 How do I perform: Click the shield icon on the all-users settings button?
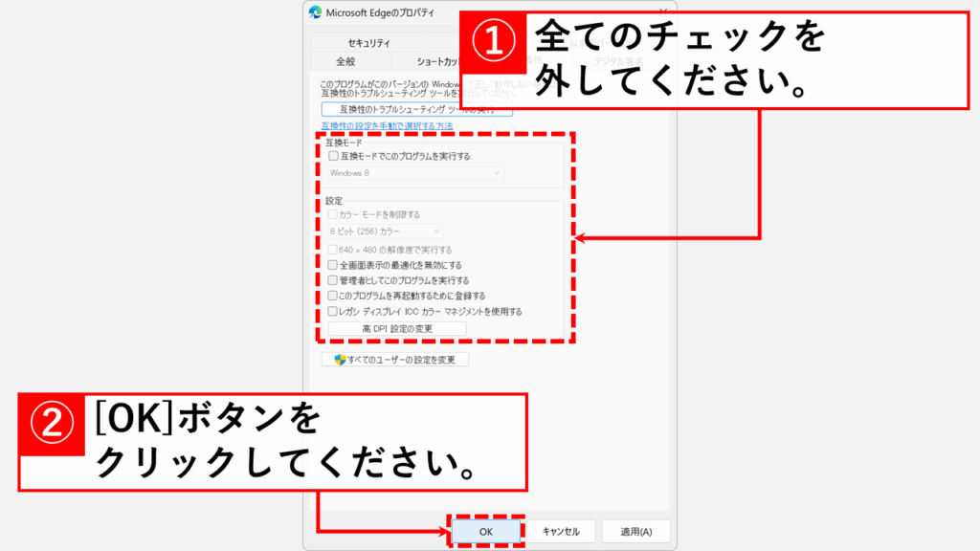click(340, 360)
